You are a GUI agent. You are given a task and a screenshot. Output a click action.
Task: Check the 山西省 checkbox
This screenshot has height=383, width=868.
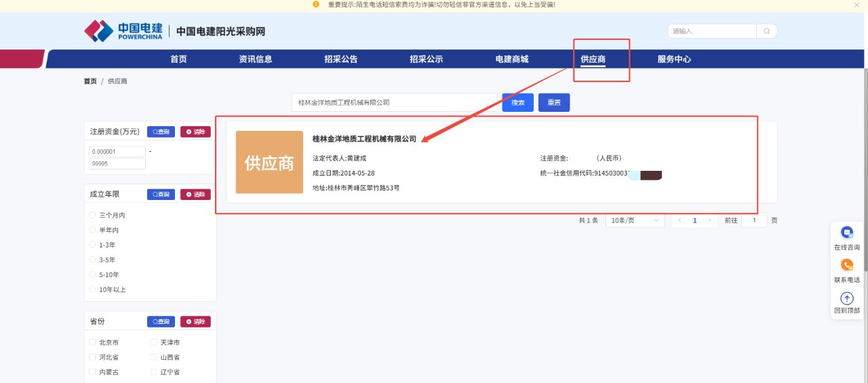pyautogui.click(x=153, y=357)
